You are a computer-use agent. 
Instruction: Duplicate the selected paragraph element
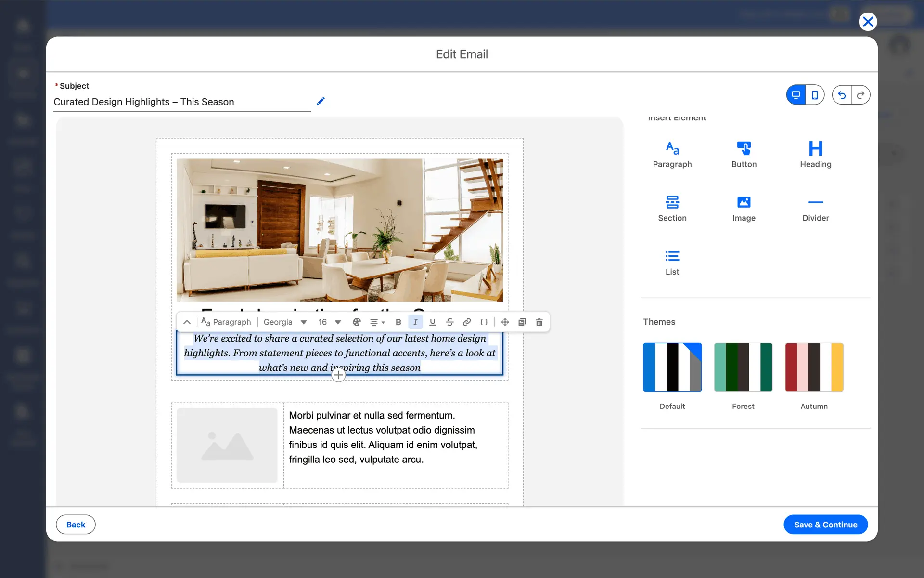[x=522, y=322]
